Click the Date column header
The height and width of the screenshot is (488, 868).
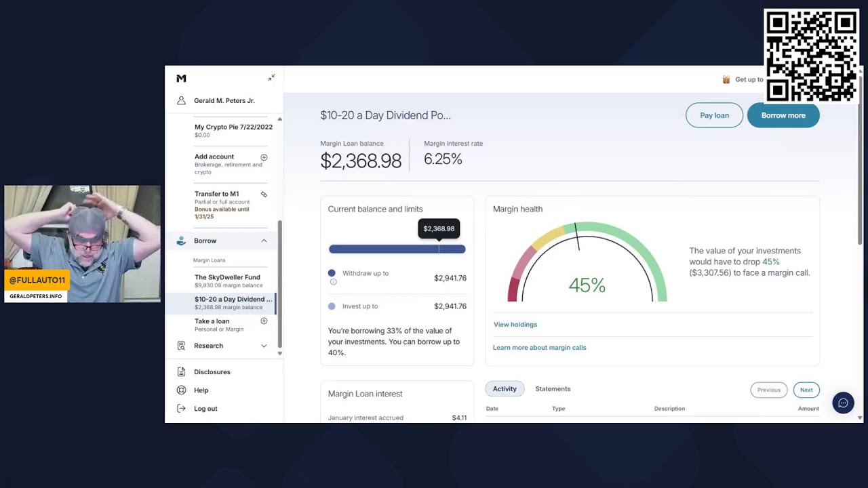(492, 409)
